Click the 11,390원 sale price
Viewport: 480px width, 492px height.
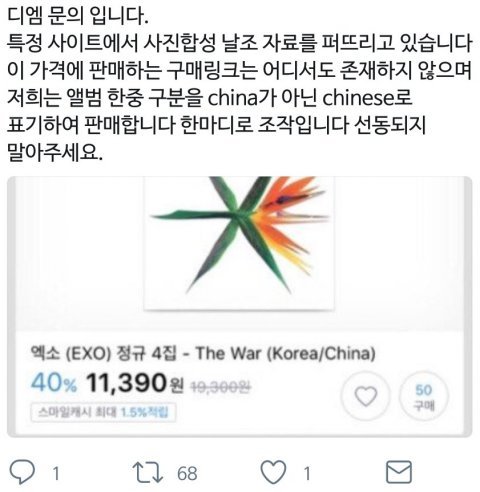(x=135, y=382)
